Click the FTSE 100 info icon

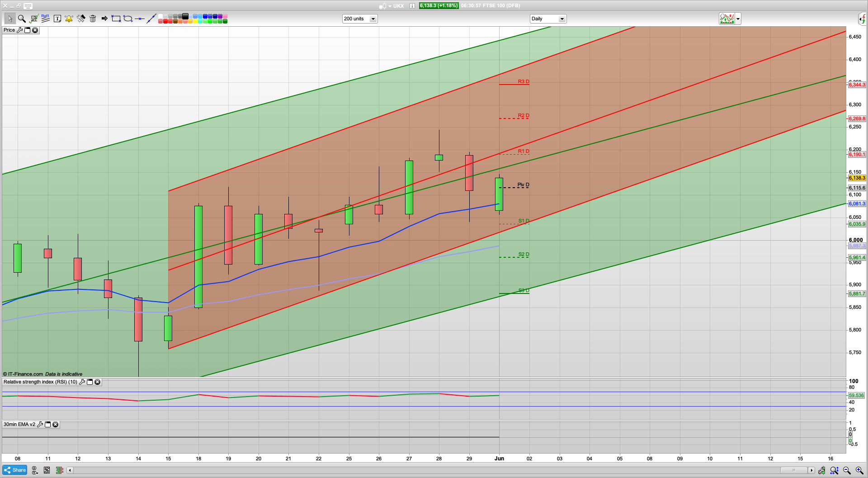pyautogui.click(x=412, y=6)
